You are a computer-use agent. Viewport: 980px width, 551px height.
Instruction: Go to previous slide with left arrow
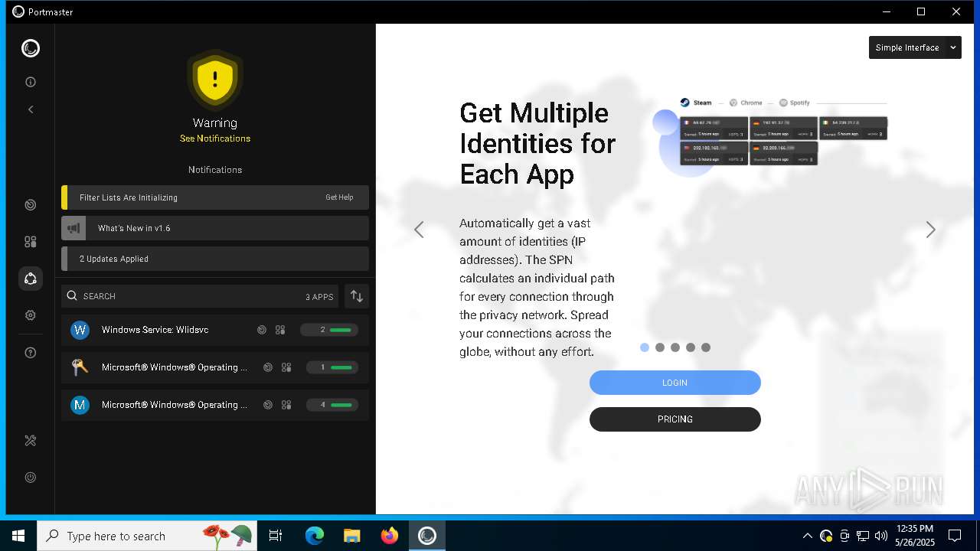419,230
